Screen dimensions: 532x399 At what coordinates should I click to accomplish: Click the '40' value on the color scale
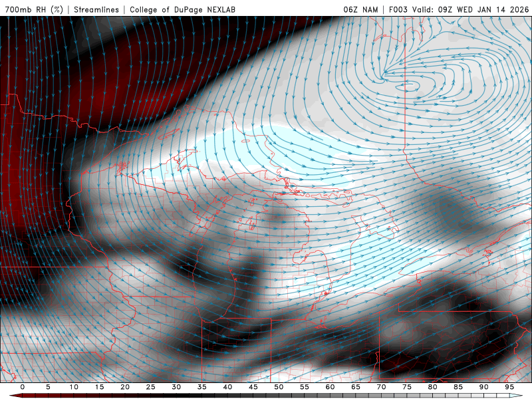[227, 387]
